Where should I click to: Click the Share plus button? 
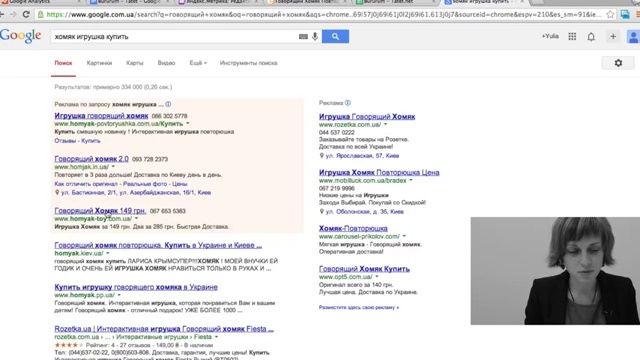coord(613,36)
